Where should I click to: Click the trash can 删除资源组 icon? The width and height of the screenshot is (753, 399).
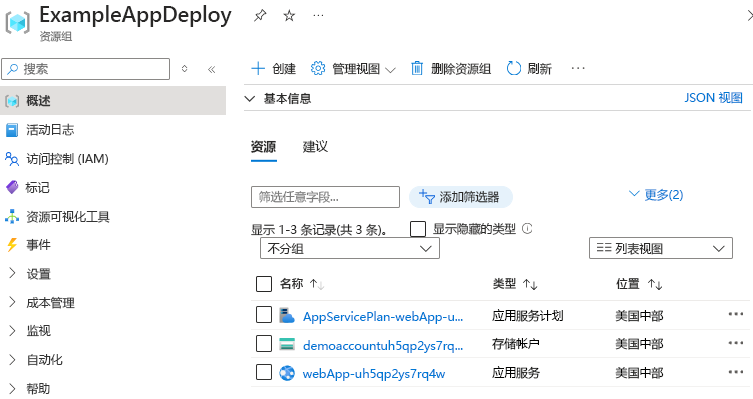[417, 69]
